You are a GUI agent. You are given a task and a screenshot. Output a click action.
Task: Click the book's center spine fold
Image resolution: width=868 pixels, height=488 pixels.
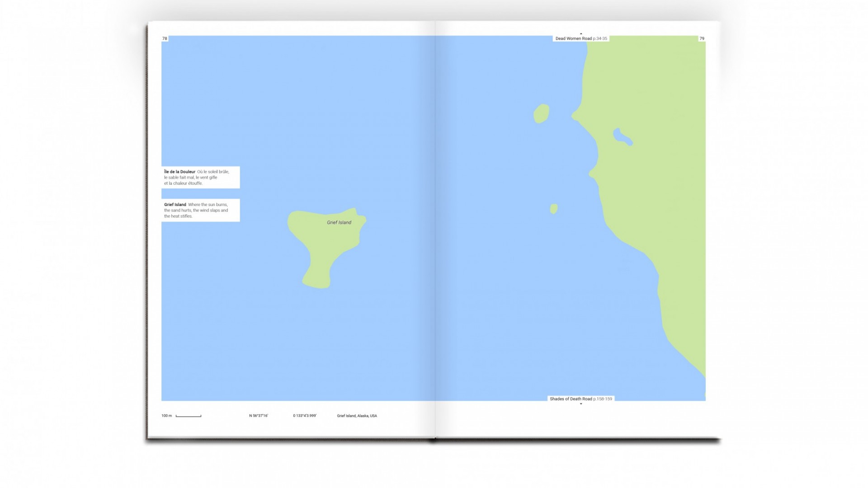(435, 226)
